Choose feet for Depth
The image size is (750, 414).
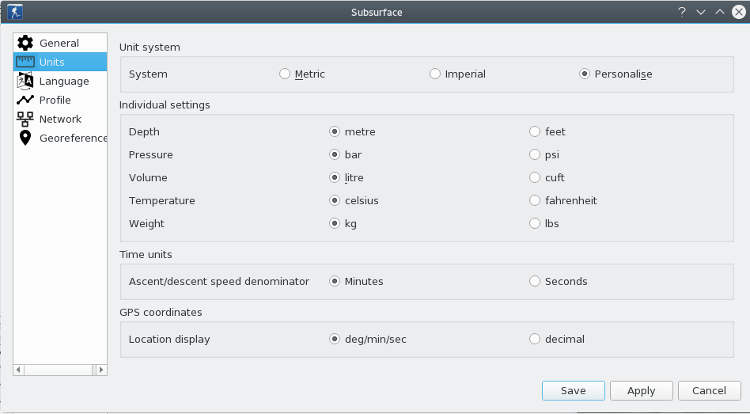click(535, 132)
